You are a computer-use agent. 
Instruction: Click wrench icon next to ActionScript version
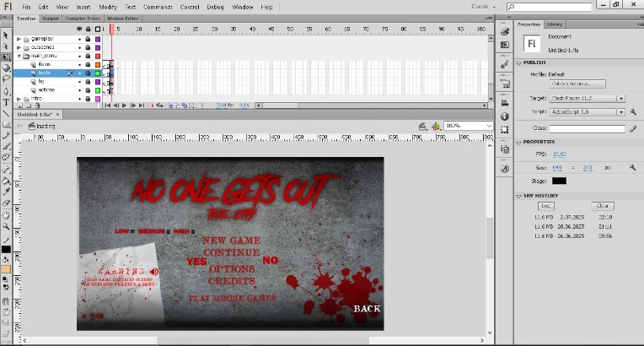pyautogui.click(x=633, y=112)
